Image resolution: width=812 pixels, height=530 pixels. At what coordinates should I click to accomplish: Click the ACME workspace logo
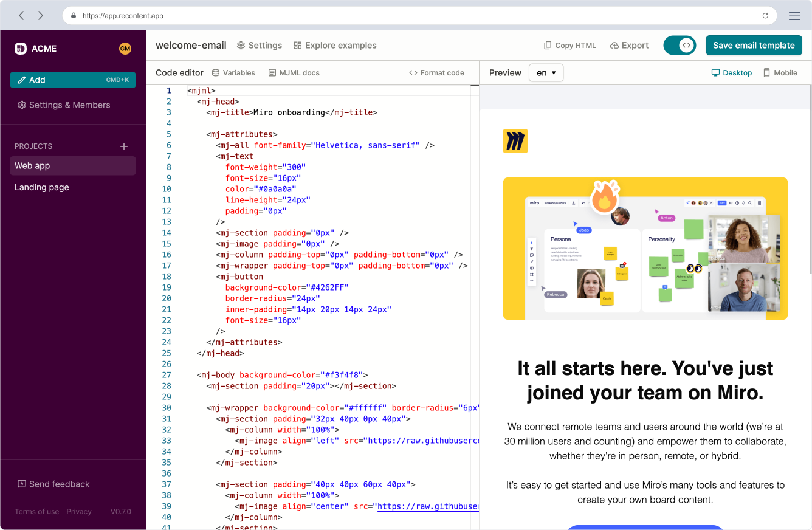21,49
